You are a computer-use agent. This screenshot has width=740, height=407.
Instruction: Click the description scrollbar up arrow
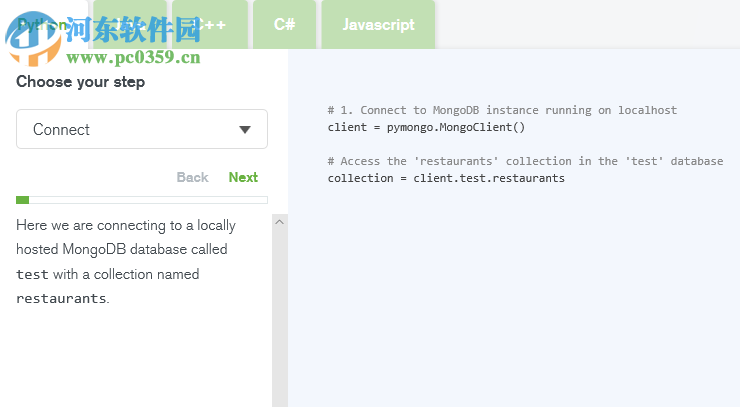[x=279, y=222]
